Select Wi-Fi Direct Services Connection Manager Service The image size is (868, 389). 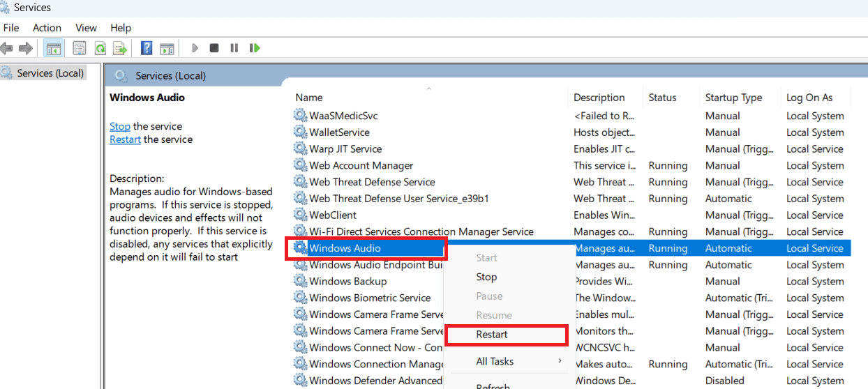point(421,231)
